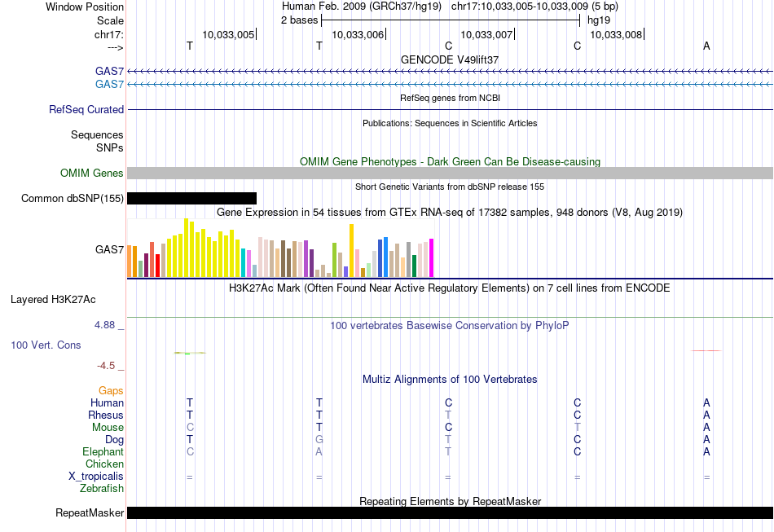
Task: Click the Dog alignment row label
Action: pyautogui.click(x=114, y=439)
